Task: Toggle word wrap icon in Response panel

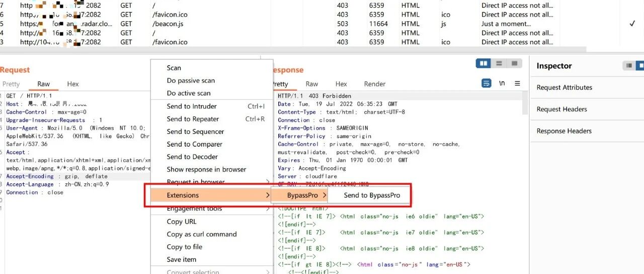Action: coord(487,84)
